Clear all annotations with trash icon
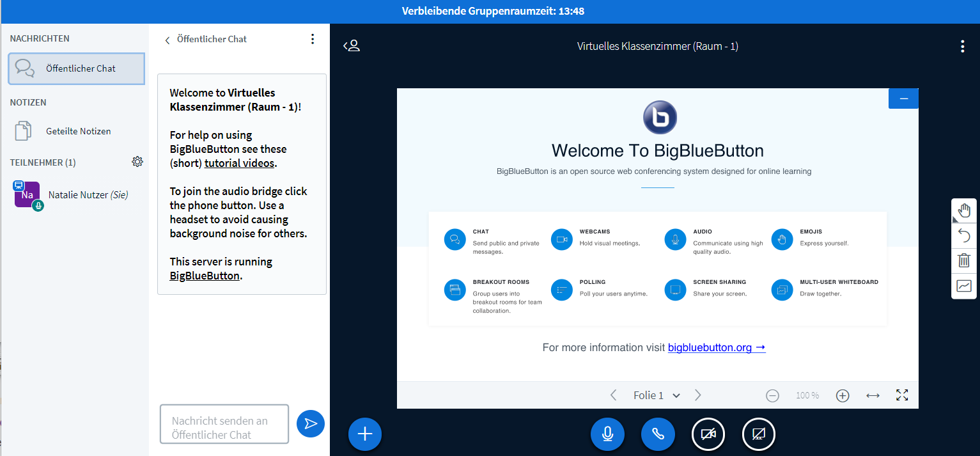 [964, 260]
